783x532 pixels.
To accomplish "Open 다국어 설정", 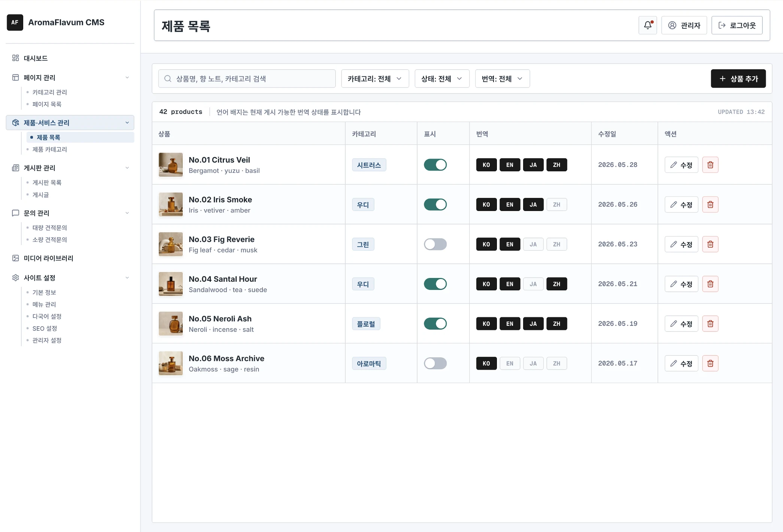I will pyautogui.click(x=47, y=316).
